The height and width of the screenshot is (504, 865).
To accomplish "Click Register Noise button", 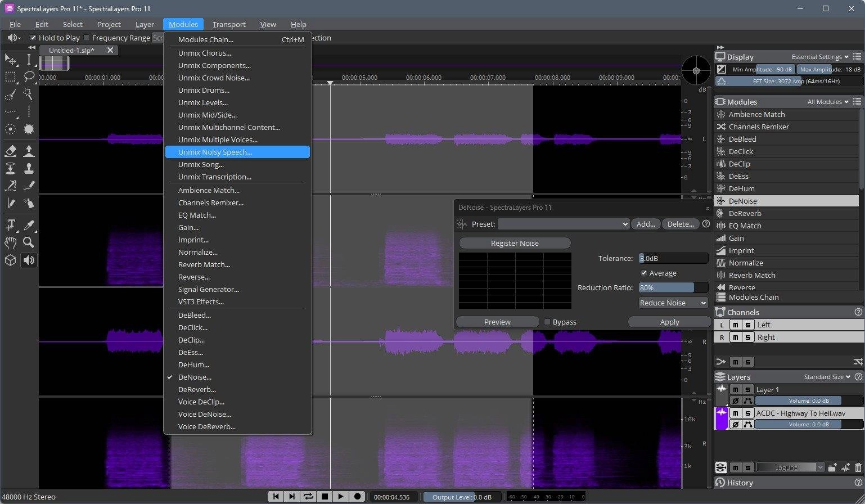I will 515,243.
